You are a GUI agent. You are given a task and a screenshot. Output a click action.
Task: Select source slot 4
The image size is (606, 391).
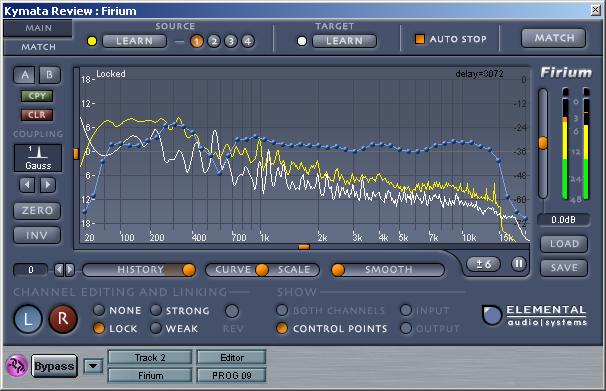coord(248,41)
